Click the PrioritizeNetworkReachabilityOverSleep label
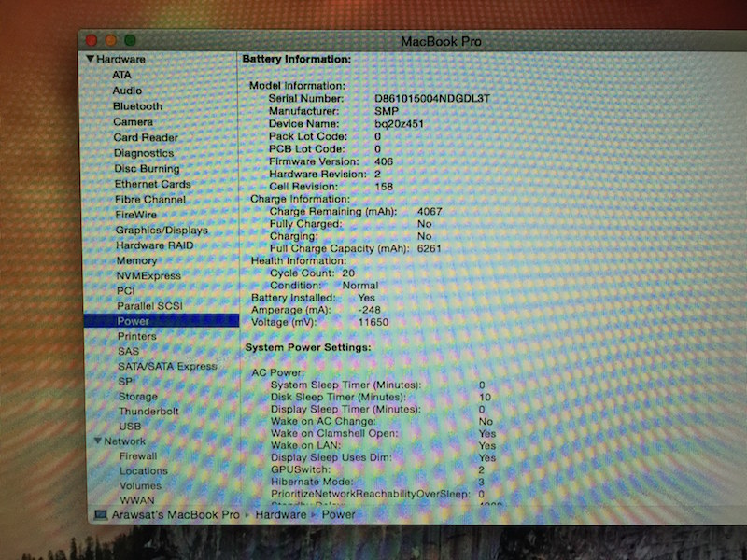The image size is (747, 560). 371,494
